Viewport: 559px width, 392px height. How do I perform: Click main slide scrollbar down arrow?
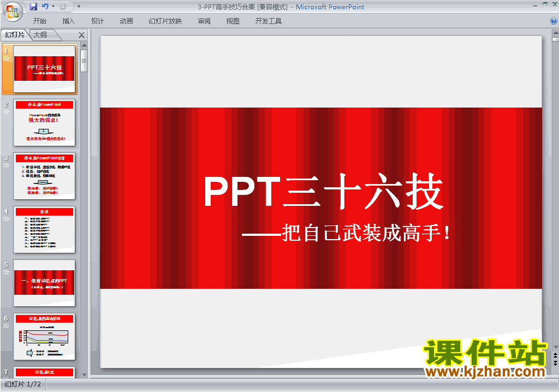tap(555, 347)
